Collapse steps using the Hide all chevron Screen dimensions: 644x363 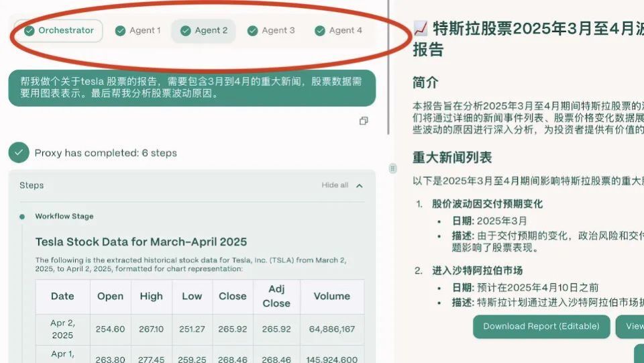[x=360, y=186]
